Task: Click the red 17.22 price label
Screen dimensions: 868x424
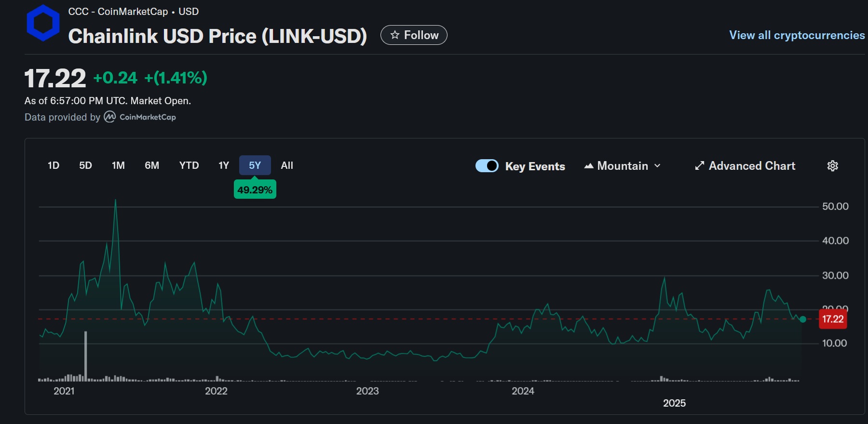Action: pyautogui.click(x=833, y=319)
